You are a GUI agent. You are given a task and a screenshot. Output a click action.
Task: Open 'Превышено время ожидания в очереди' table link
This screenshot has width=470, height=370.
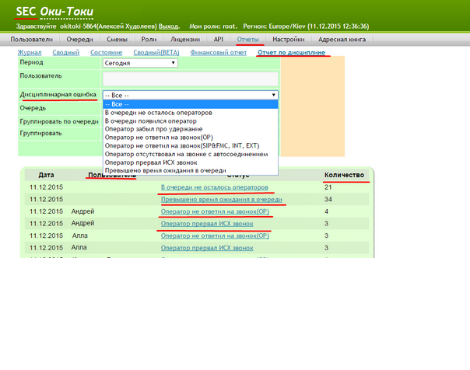pyautogui.click(x=221, y=199)
